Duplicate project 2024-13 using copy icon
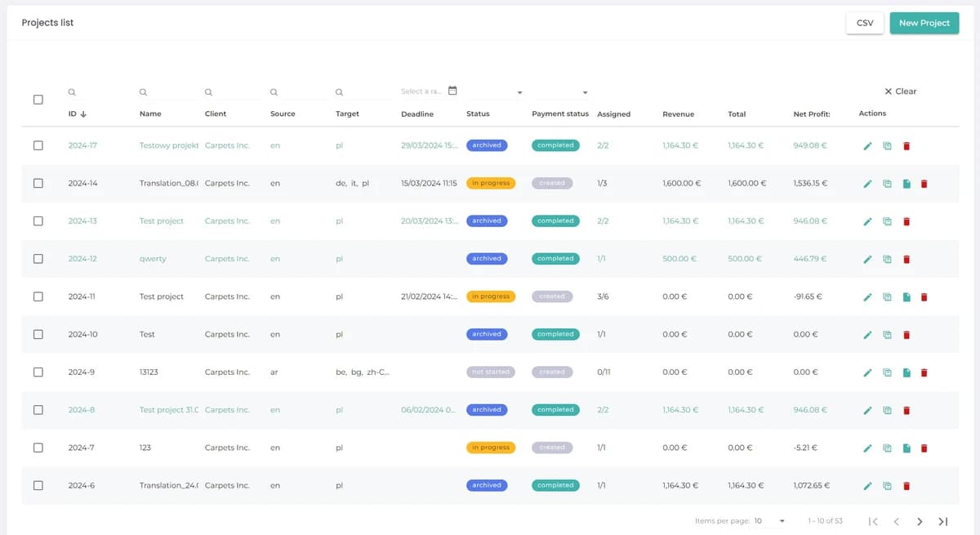Viewport: 980px width, 535px height. [887, 221]
